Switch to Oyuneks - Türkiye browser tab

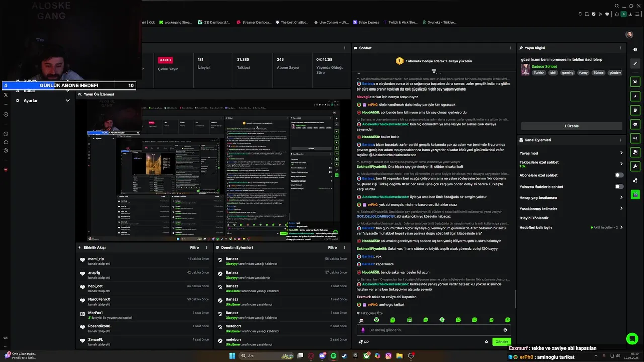tap(439, 22)
